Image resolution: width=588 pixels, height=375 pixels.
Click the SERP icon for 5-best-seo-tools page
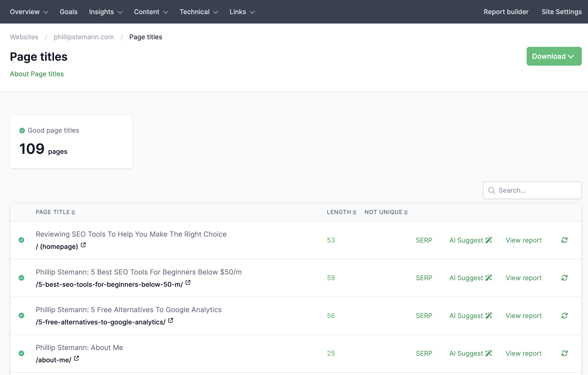423,278
